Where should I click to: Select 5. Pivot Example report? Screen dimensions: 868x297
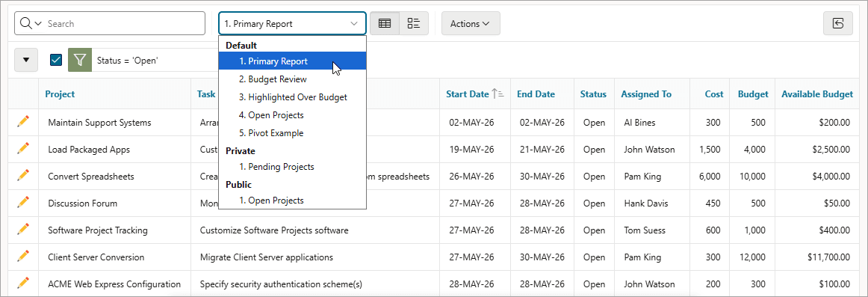pos(292,133)
